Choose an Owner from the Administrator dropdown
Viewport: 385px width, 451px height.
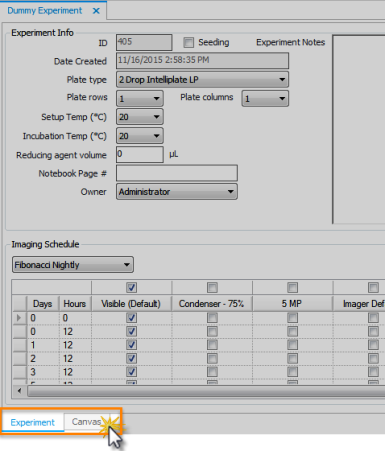(x=177, y=192)
